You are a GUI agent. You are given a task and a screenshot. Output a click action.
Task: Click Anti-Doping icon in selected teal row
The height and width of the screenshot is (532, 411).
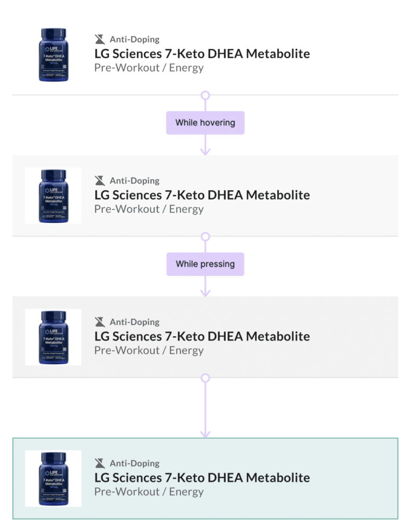point(100,463)
